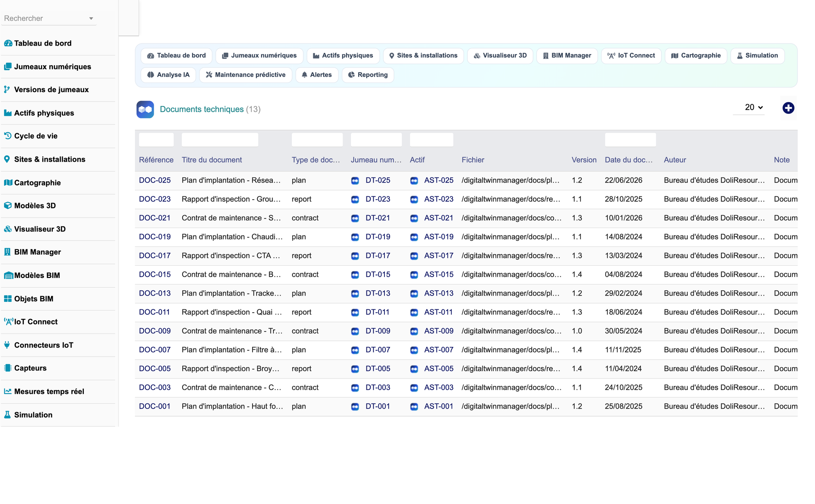
Task: Click the Objets BIM grid icon
Action: tap(8, 298)
